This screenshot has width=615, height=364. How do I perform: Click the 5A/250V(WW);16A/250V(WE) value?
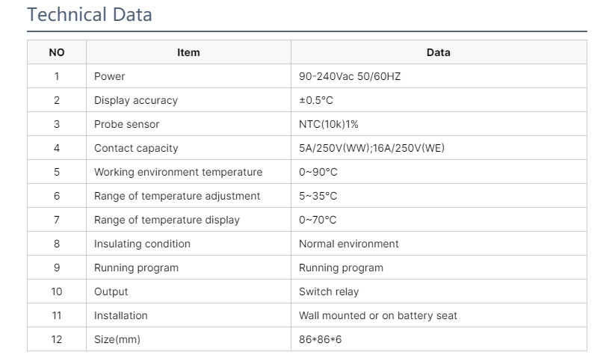click(x=371, y=148)
